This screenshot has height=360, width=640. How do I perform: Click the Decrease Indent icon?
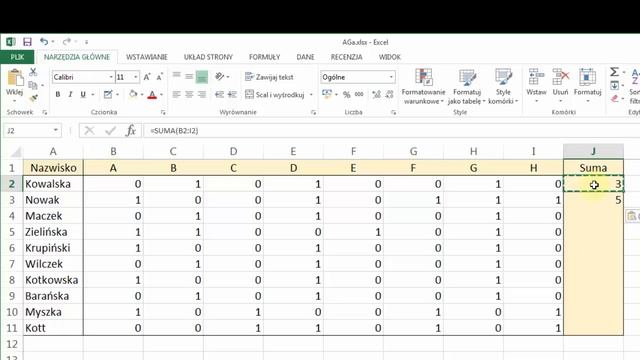coord(220,95)
